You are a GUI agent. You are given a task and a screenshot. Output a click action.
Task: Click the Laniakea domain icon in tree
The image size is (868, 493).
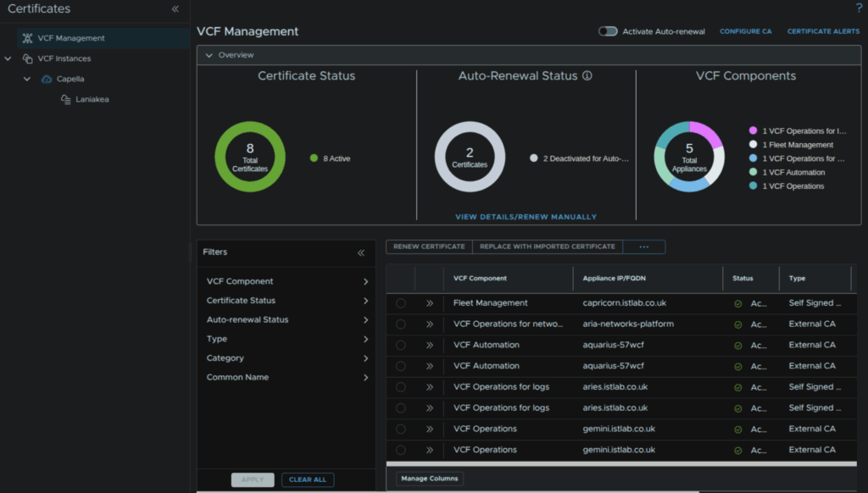[66, 100]
